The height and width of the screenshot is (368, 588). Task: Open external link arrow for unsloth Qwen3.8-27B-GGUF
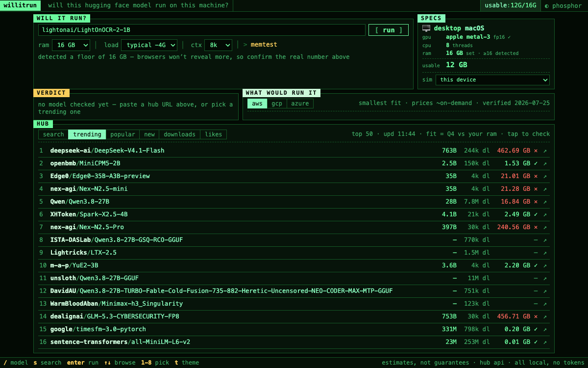[x=545, y=278]
